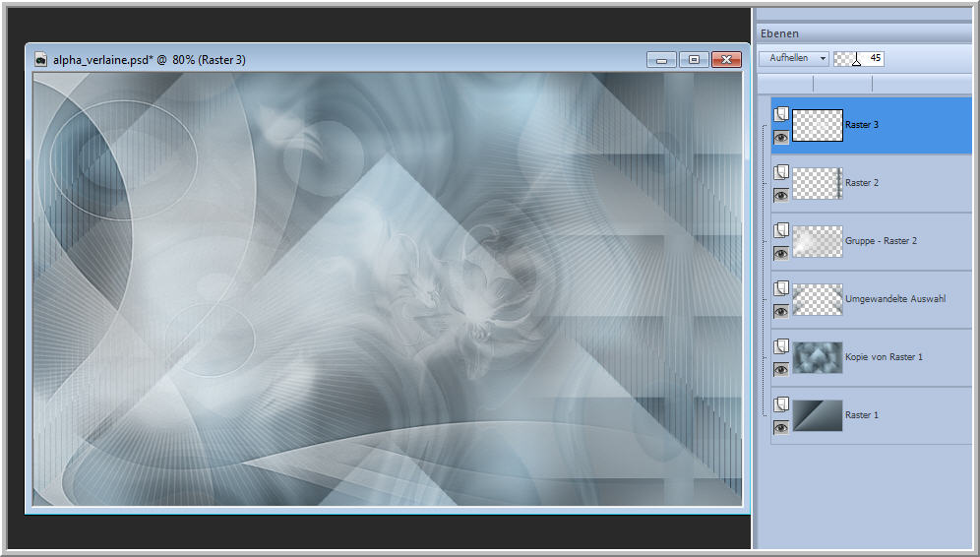The height and width of the screenshot is (557, 980).
Task: Select the Umgewandelte Auswahl layer thumbnail
Action: pos(818,299)
